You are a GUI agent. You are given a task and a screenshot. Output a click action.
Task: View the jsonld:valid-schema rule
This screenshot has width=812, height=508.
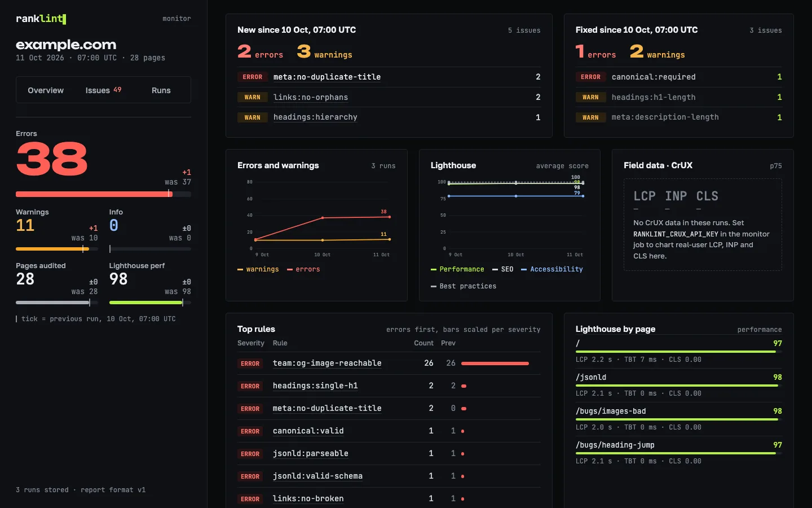pos(317,476)
